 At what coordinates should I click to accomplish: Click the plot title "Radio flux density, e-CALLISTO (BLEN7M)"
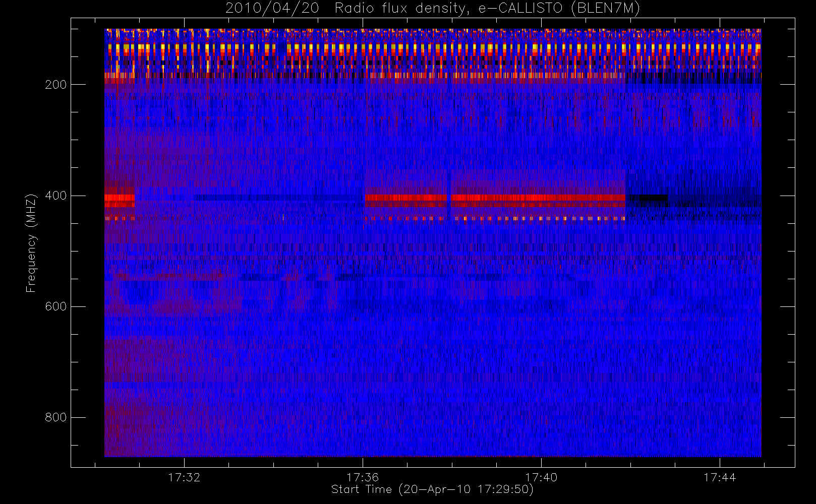coord(487,9)
